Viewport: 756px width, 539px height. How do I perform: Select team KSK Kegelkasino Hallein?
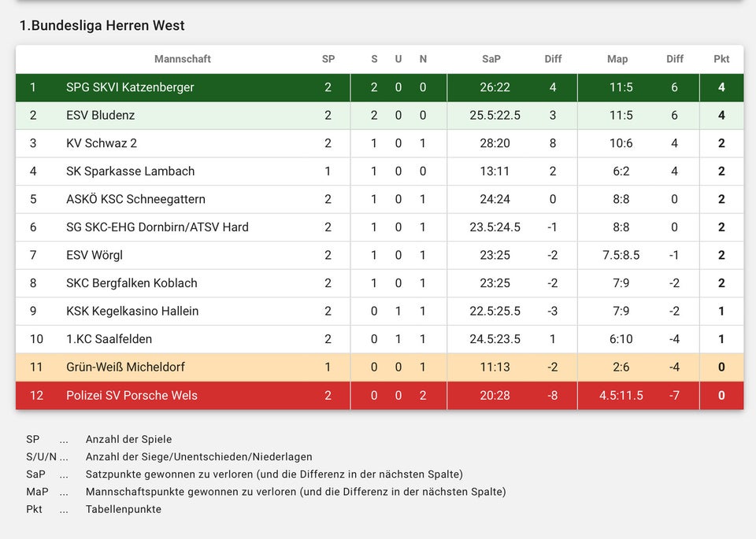tap(132, 311)
